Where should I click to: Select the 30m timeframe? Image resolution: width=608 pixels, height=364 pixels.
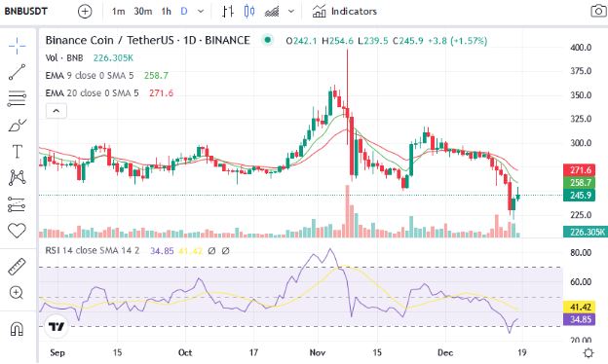(142, 12)
